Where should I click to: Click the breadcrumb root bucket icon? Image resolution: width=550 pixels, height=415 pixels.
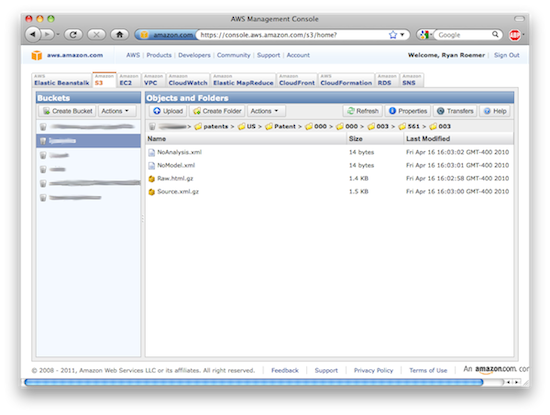pyautogui.click(x=152, y=126)
